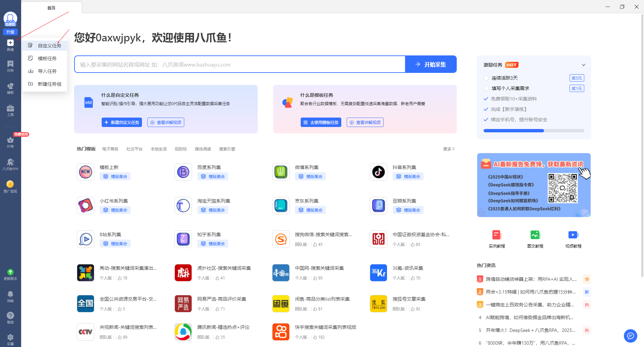Click 新建自定义任务 button
644x347 pixels.
tap(122, 122)
